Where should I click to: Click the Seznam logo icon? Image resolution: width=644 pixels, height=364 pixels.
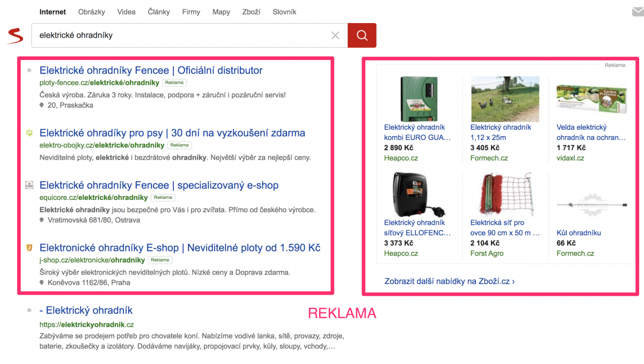[x=16, y=36]
